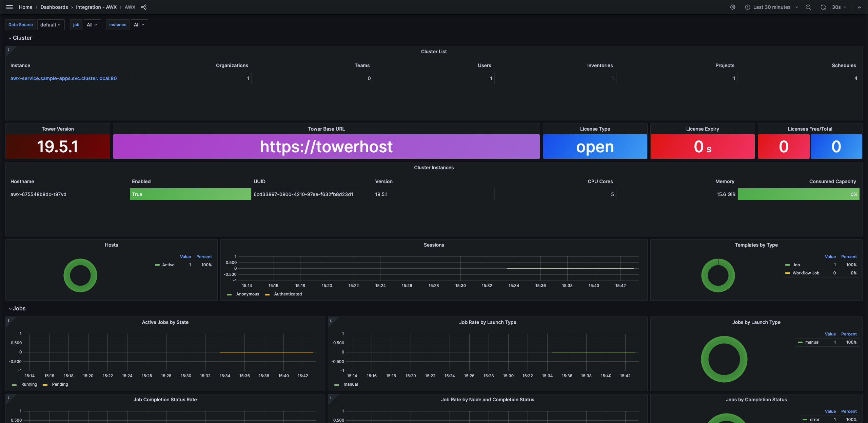Toggle Pending series in Active Jobs legend
Screen dimensions: 868x423
point(60,384)
